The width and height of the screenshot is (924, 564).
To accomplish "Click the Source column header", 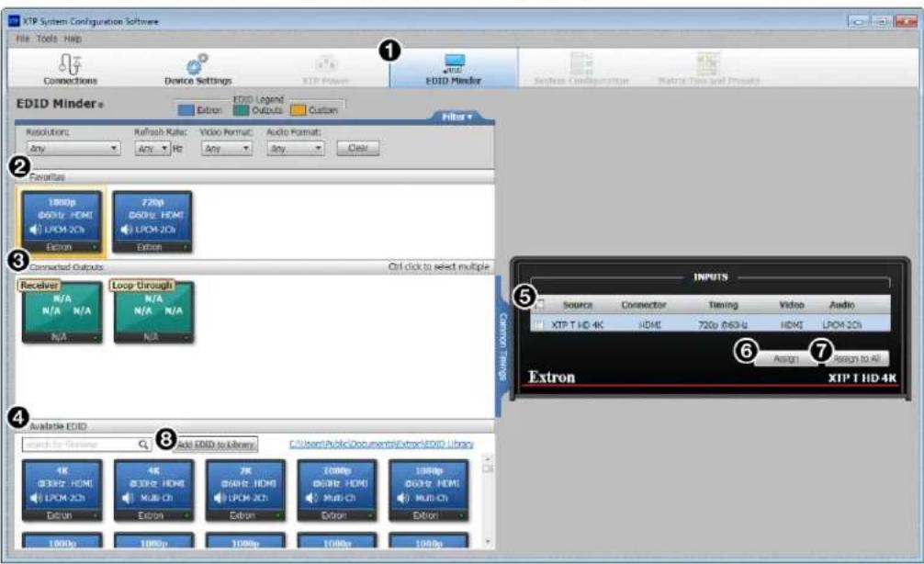I will click(577, 305).
